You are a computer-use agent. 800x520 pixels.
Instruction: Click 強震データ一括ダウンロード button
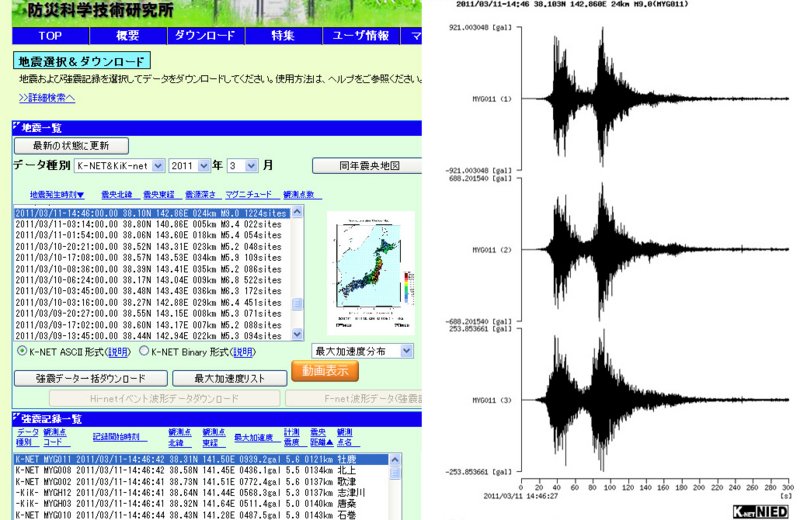[x=91, y=379]
